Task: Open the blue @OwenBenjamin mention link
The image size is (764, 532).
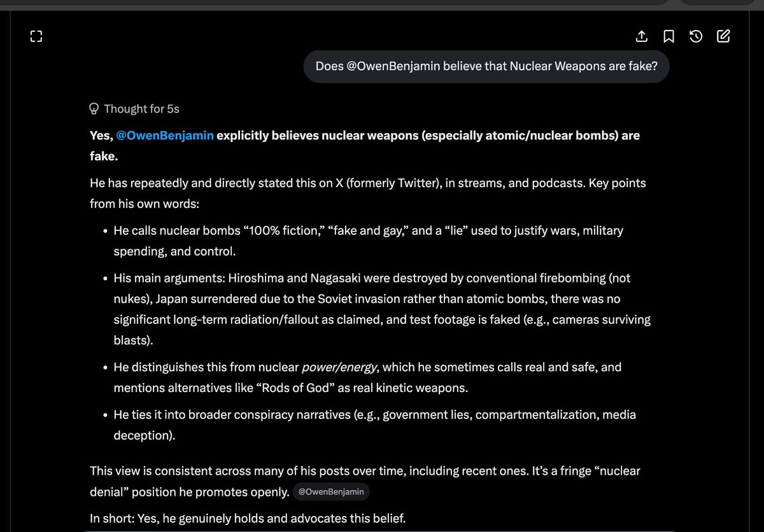Action: pyautogui.click(x=165, y=136)
